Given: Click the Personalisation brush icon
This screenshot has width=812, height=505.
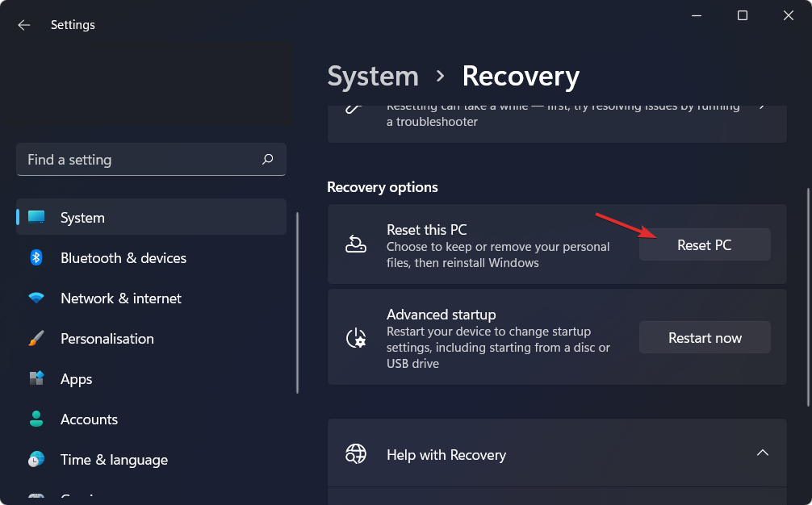Looking at the screenshot, I should 36,338.
